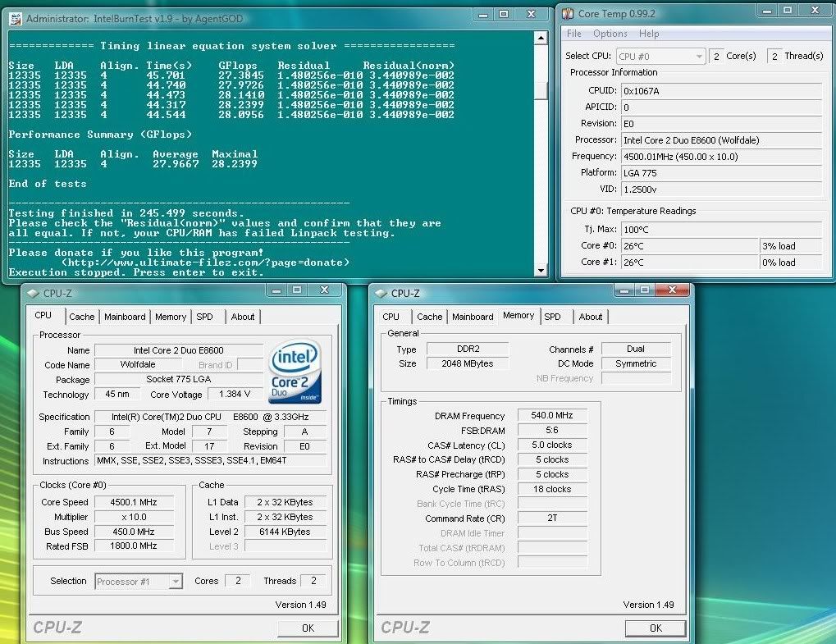Click the Core Speed value 4500.1 MHz
The height and width of the screenshot is (644, 836).
(x=134, y=502)
